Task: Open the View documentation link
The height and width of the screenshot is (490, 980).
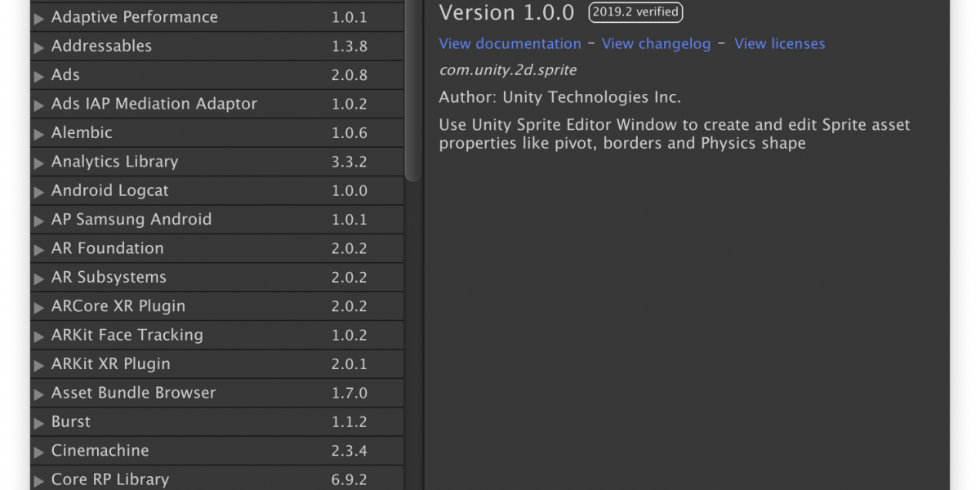Action: tap(510, 44)
